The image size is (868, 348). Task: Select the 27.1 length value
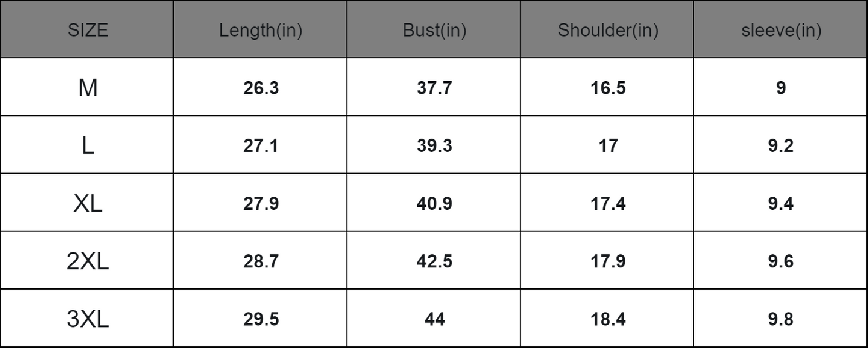(261, 146)
